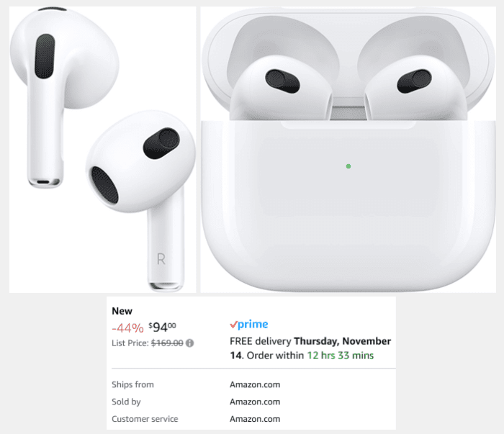The height and width of the screenshot is (434, 504).
Task: Click the red Prime checkmark
Action: pos(234,325)
